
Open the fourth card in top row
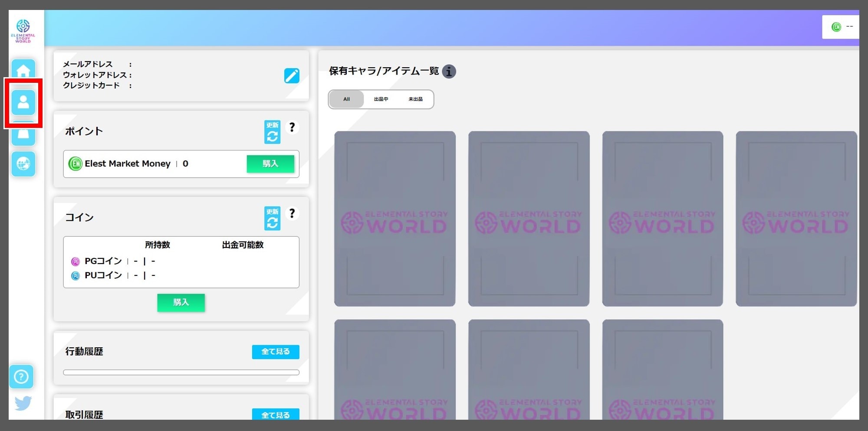tap(796, 219)
